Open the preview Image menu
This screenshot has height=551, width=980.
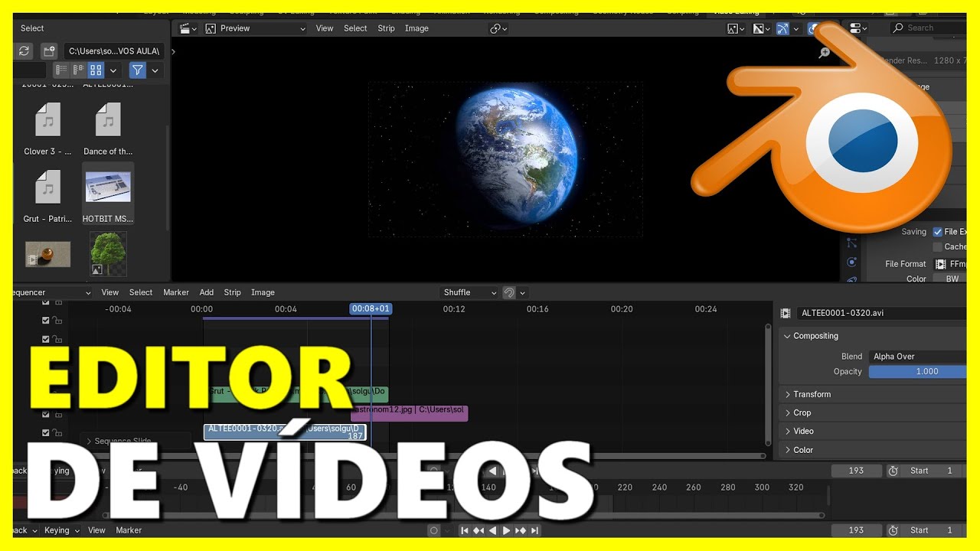coord(416,28)
